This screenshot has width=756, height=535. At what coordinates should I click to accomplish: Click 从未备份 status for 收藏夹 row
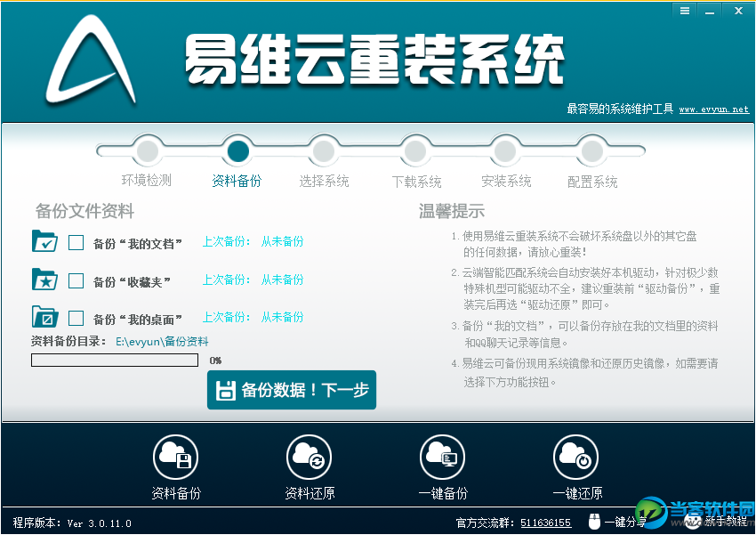click(283, 280)
